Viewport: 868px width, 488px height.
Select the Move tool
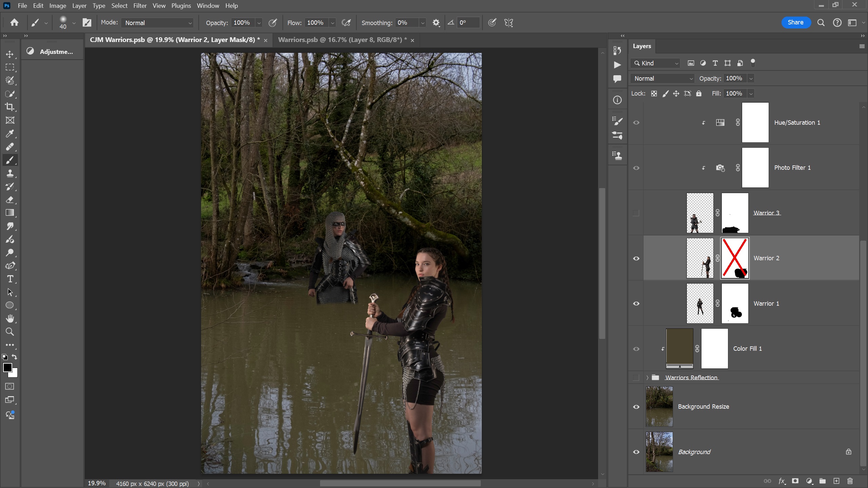10,54
